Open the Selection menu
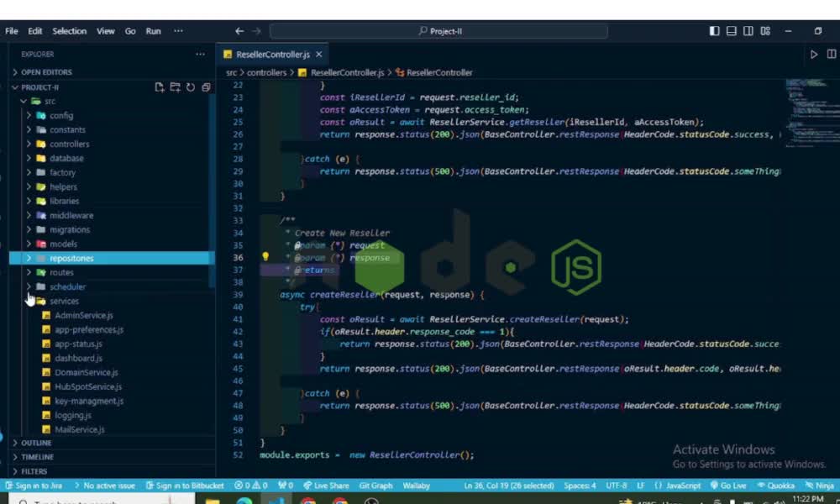The image size is (840, 504). pos(69,30)
